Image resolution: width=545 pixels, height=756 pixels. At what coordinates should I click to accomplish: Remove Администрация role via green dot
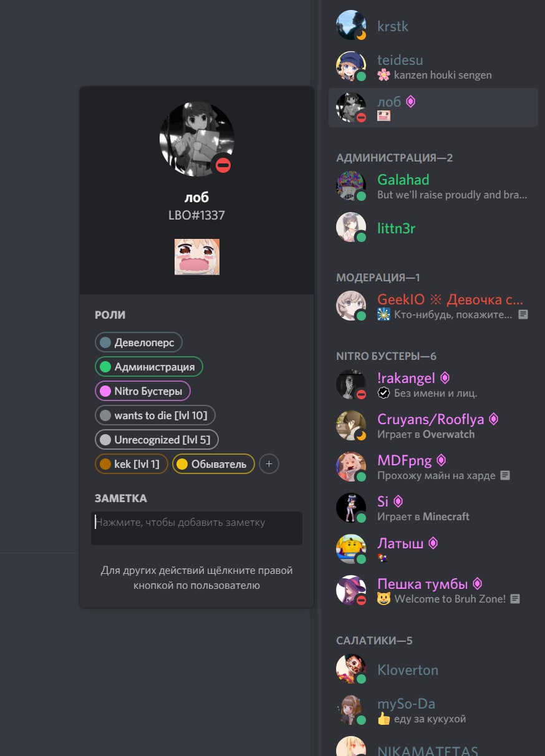pyautogui.click(x=105, y=367)
